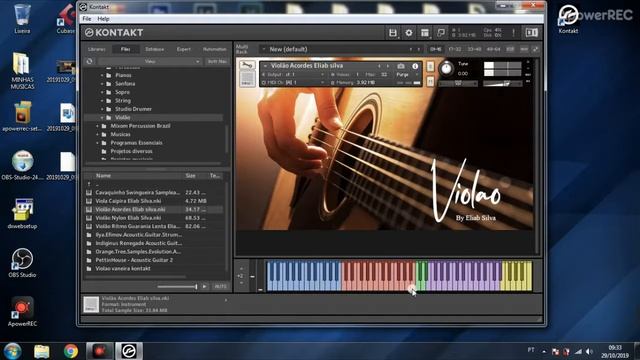Switch to Database browser tab
This screenshot has width=640, height=360.
pyautogui.click(x=155, y=49)
